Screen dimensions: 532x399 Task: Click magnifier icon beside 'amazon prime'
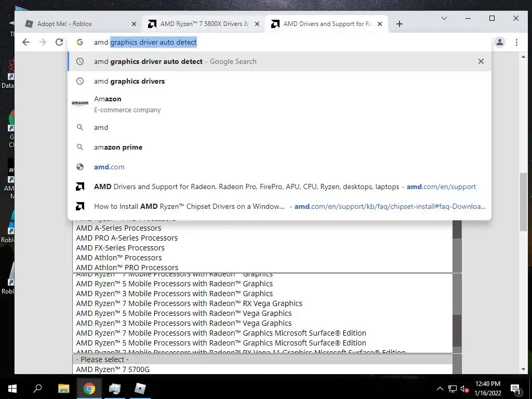79,147
